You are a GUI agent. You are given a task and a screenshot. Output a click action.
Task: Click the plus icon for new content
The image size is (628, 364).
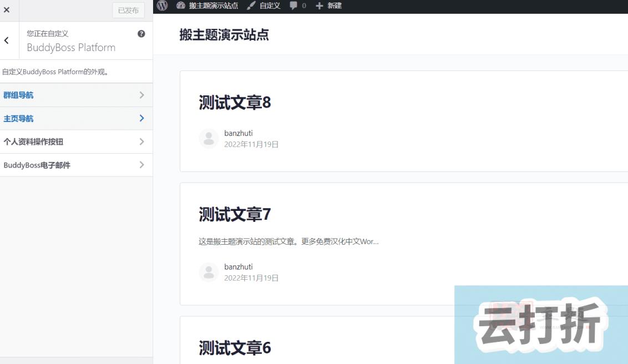click(319, 6)
